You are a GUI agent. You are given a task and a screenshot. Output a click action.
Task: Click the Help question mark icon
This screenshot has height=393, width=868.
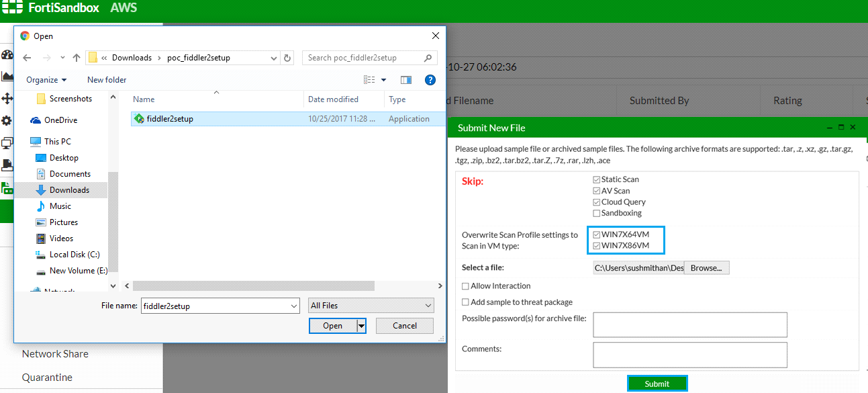[430, 80]
